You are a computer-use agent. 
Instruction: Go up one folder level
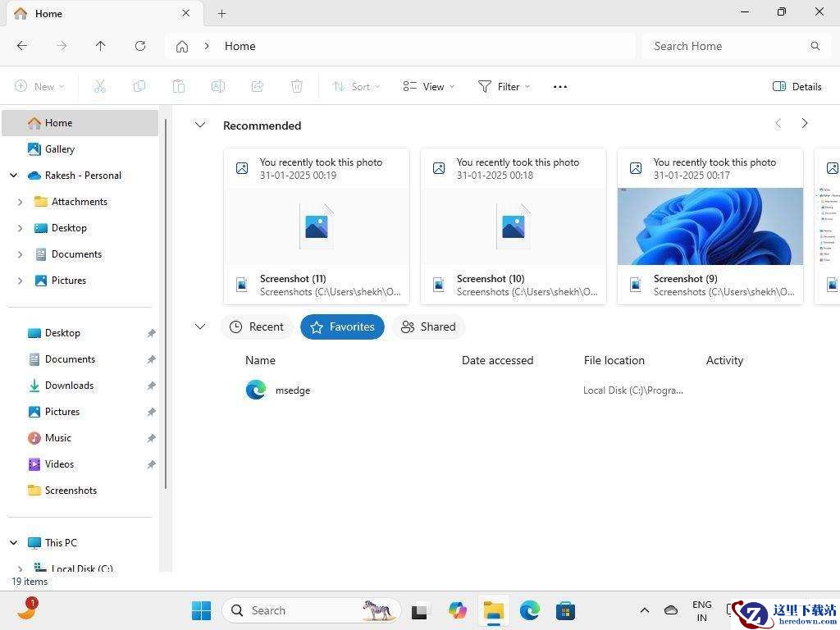pyautogui.click(x=101, y=46)
